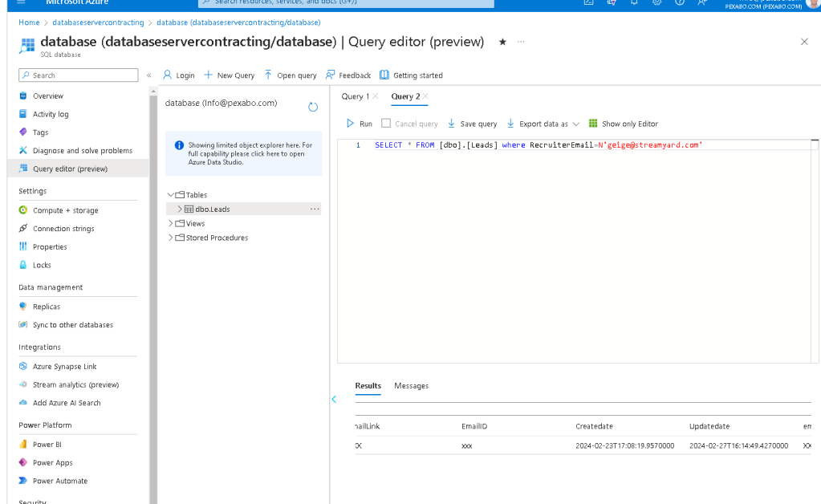Open more options ellipsis near title
This screenshot has width=821, height=504.
coord(521,42)
